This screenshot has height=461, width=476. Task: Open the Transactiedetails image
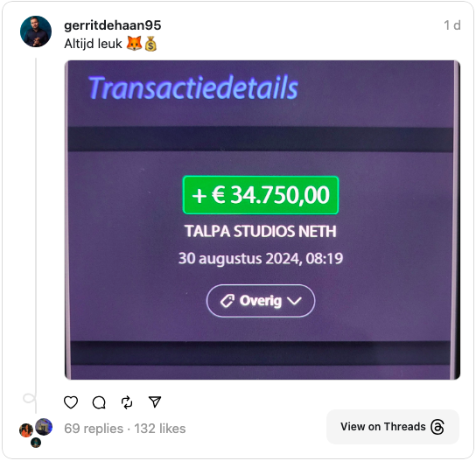262,220
